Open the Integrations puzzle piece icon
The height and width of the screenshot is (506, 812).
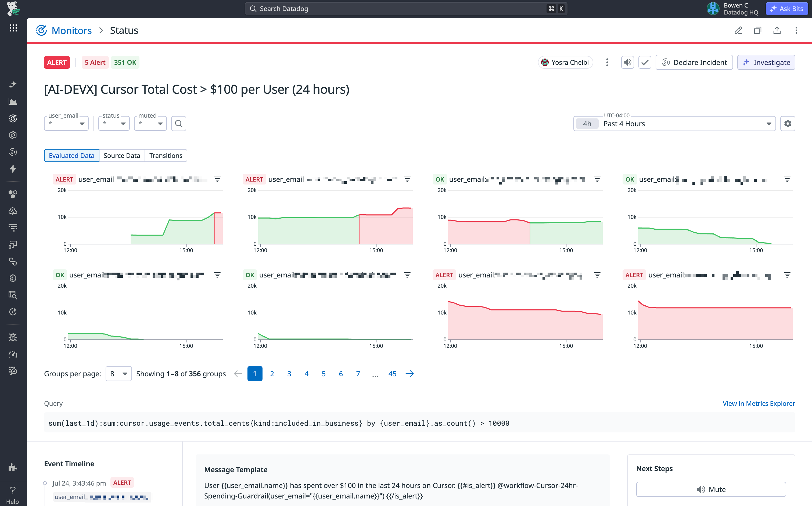(13, 468)
